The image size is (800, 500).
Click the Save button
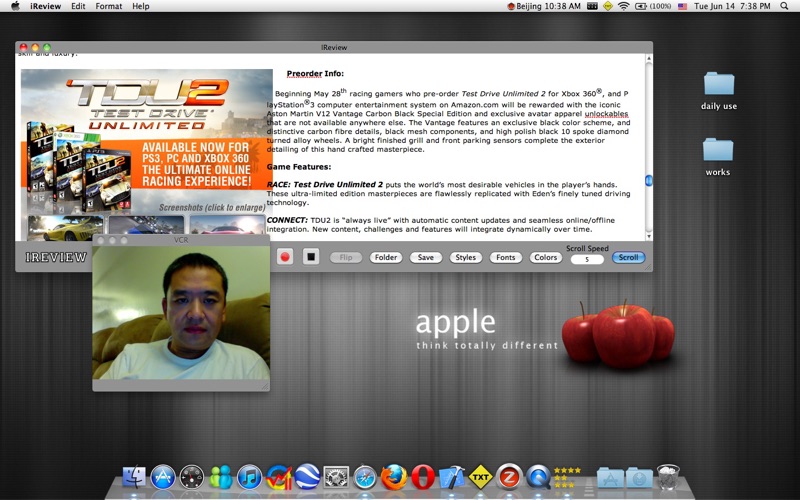coord(426,257)
